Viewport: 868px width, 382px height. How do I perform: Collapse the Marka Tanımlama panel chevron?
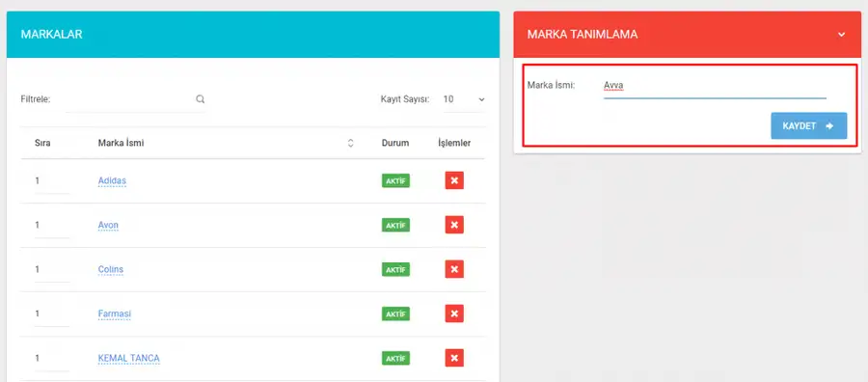(841, 35)
